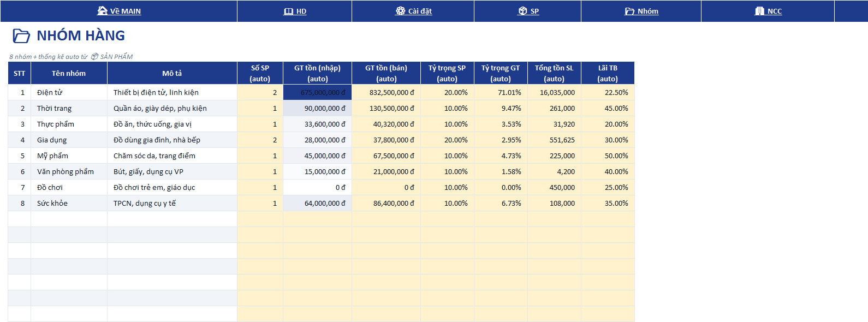868x322 pixels.
Task: Select the Thực phẩm group name cell
Action: click(69, 124)
